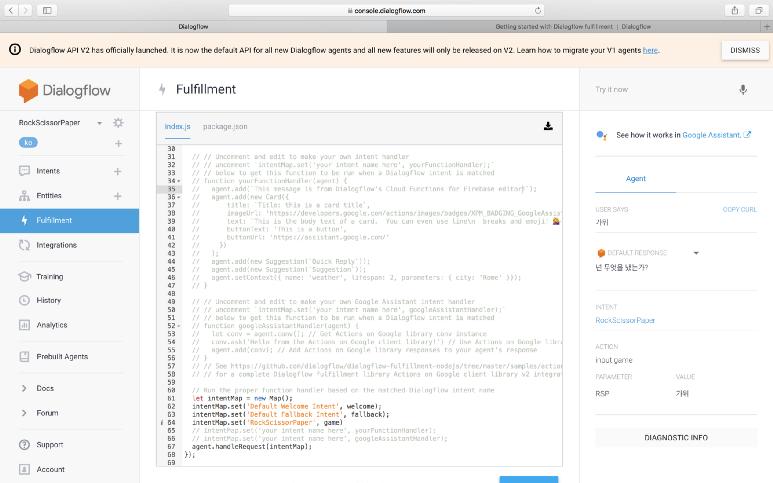Image resolution: width=773 pixels, height=483 pixels.
Task: Click Safari share icon
Action: [735, 10]
